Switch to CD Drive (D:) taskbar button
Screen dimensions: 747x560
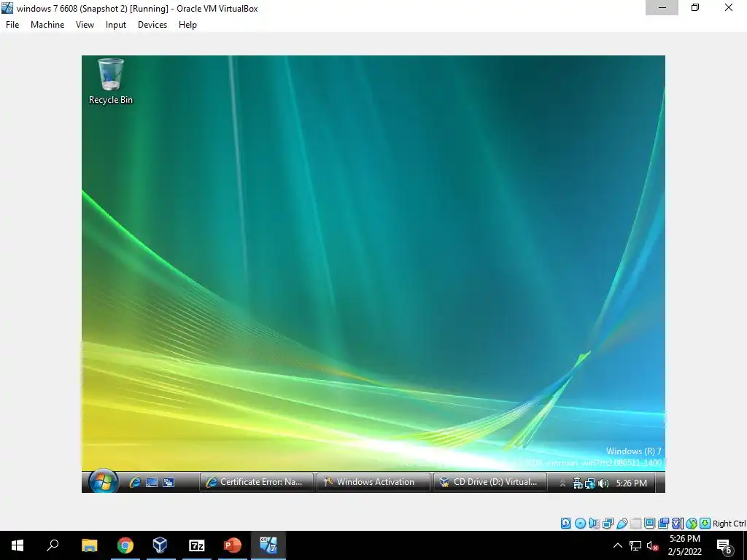click(x=490, y=482)
